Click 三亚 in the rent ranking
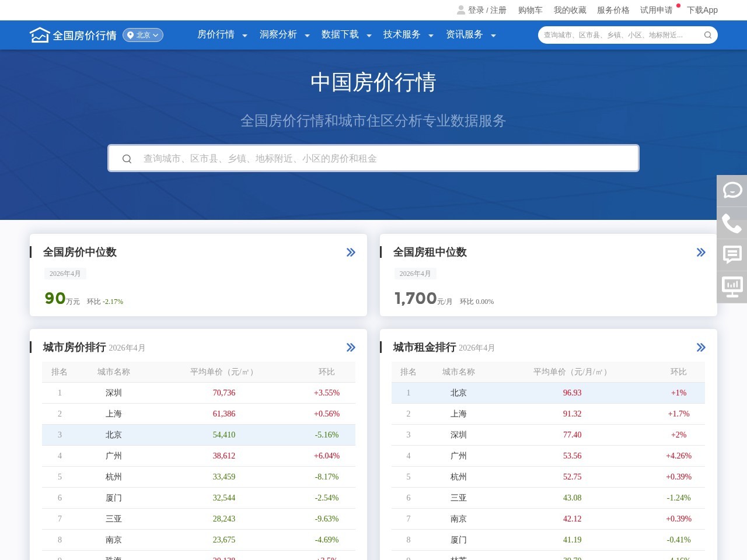This screenshot has width=747, height=560. 459,498
